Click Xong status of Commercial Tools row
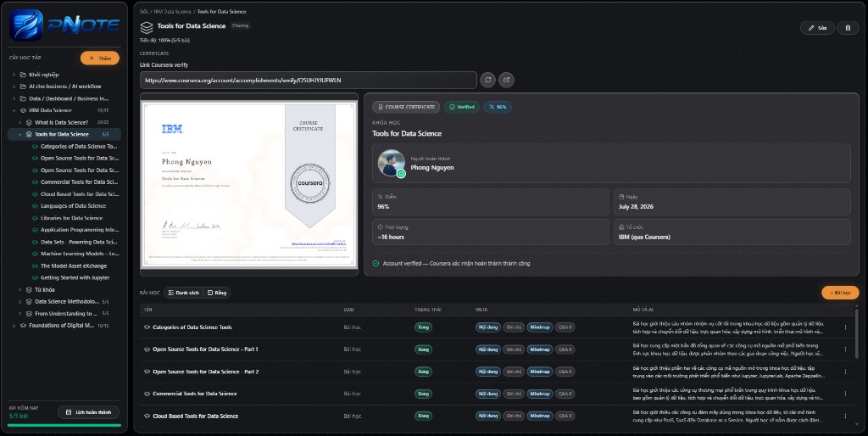The image size is (868, 436). 424,394
